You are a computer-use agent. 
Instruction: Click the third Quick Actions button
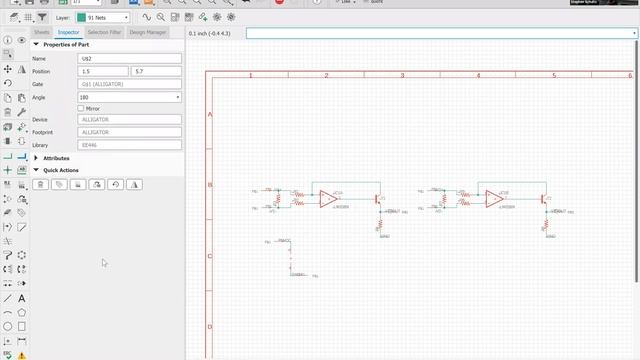(x=78, y=184)
